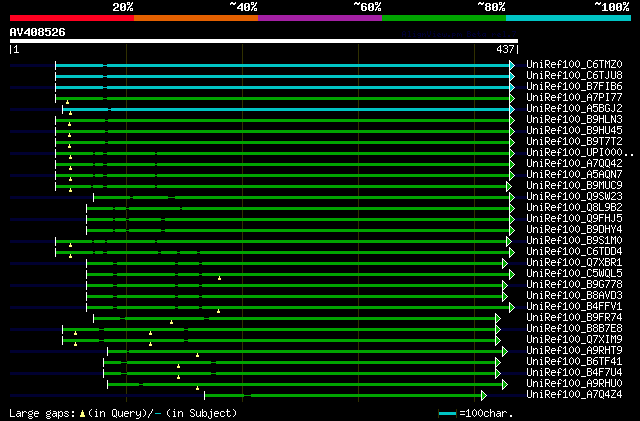Click the white AV408526 query sequence bar
Viewport: 640px width, 421px height.
tap(264, 41)
